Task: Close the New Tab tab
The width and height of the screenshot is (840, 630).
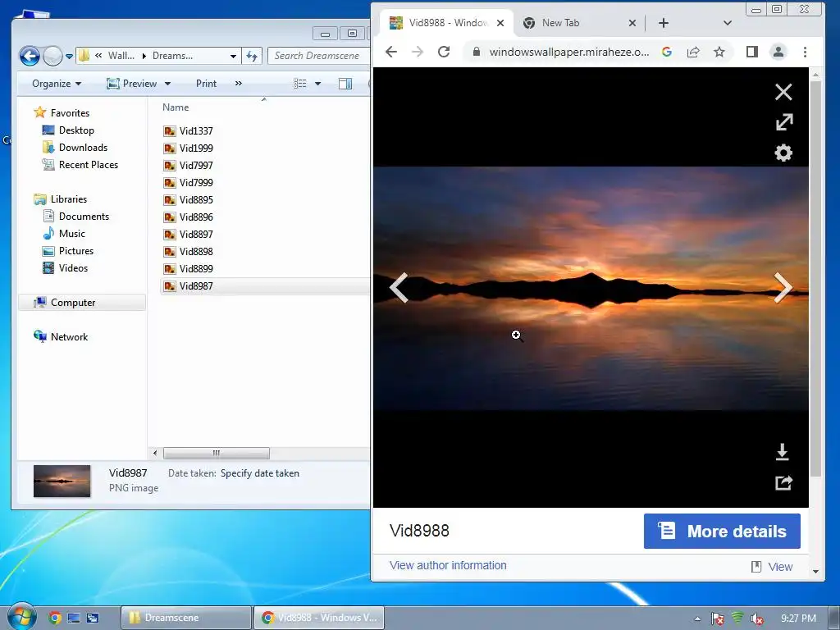Action: (632, 23)
